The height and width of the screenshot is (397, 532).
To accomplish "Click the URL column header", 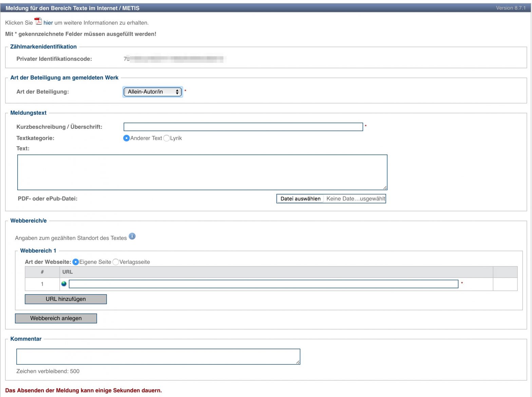I will tap(68, 272).
